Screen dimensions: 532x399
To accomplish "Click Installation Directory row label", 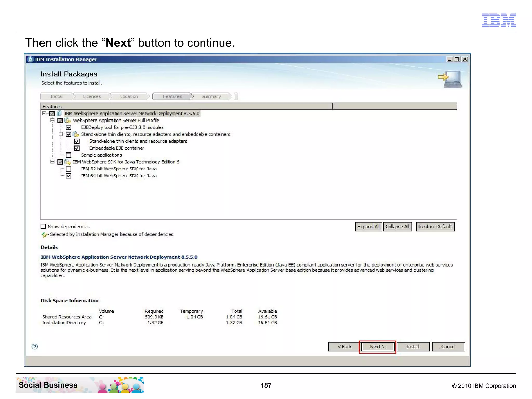I will (64, 323).
